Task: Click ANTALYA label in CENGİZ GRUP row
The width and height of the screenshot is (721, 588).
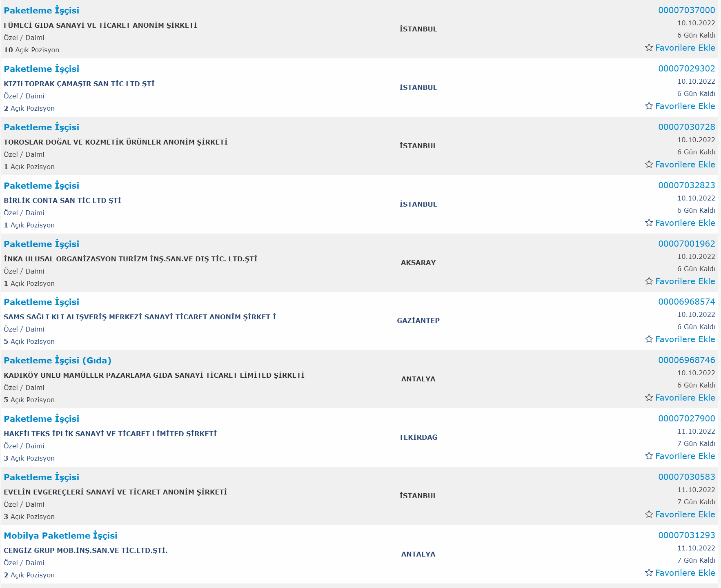Action: (x=418, y=554)
